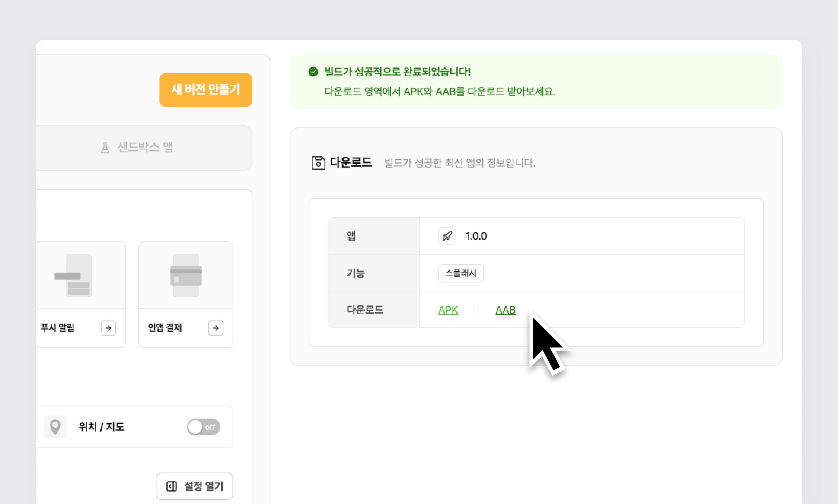This screenshot has height=504, width=838.
Task: Click the 설정 열기 button
Action: tap(194, 486)
